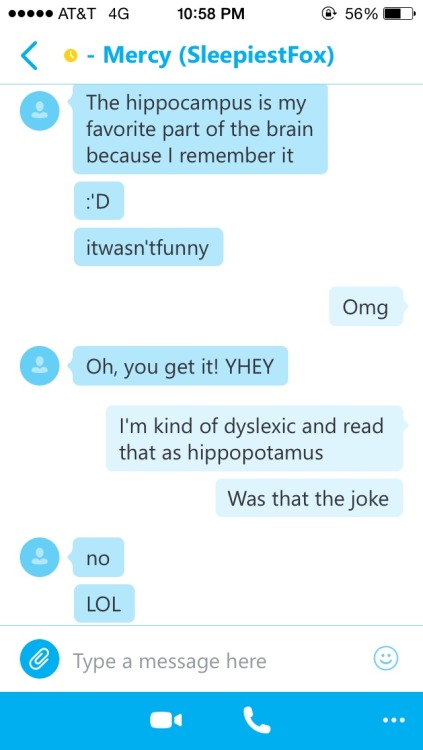This screenshot has width=423, height=750.
Task: Select the "LOL" message bubble
Action: tap(104, 603)
